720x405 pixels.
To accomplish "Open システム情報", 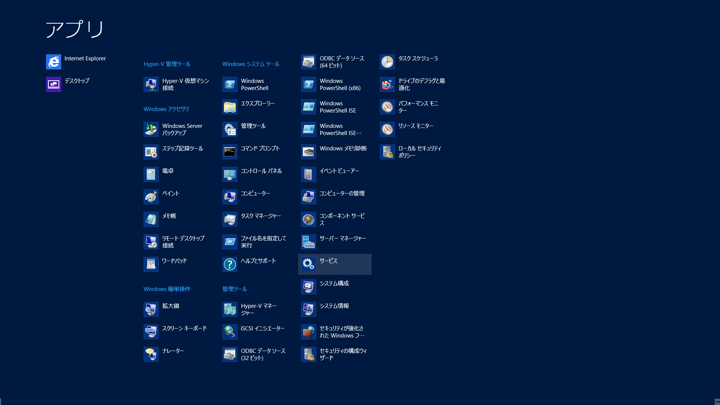I will 335,309.
